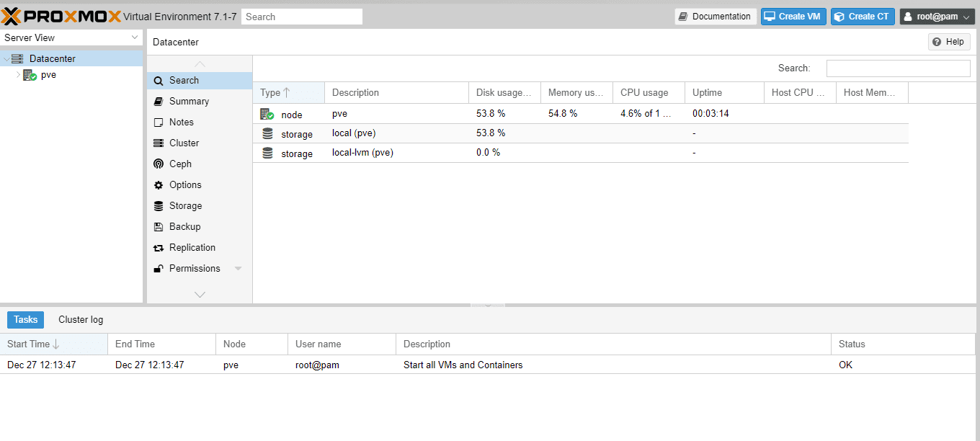Click the Help button

click(949, 42)
